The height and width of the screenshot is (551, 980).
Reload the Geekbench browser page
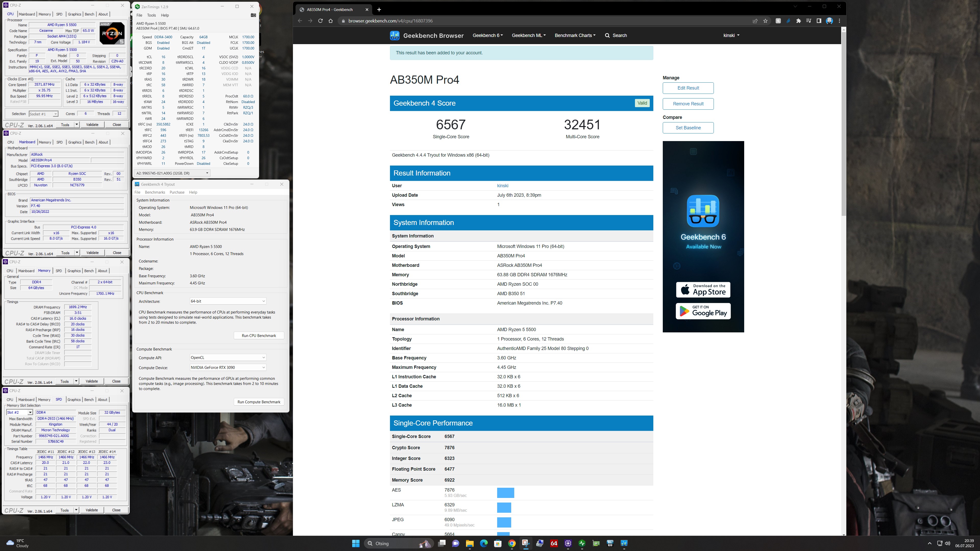[320, 21]
